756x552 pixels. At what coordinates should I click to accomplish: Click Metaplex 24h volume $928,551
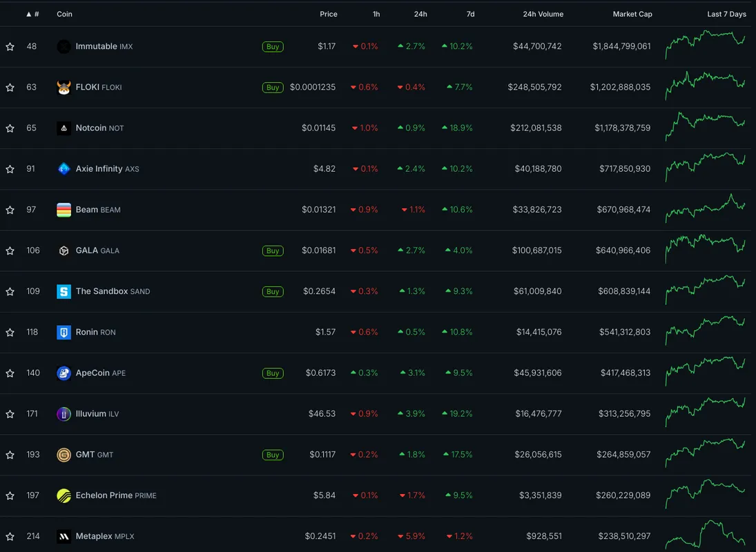pos(544,536)
